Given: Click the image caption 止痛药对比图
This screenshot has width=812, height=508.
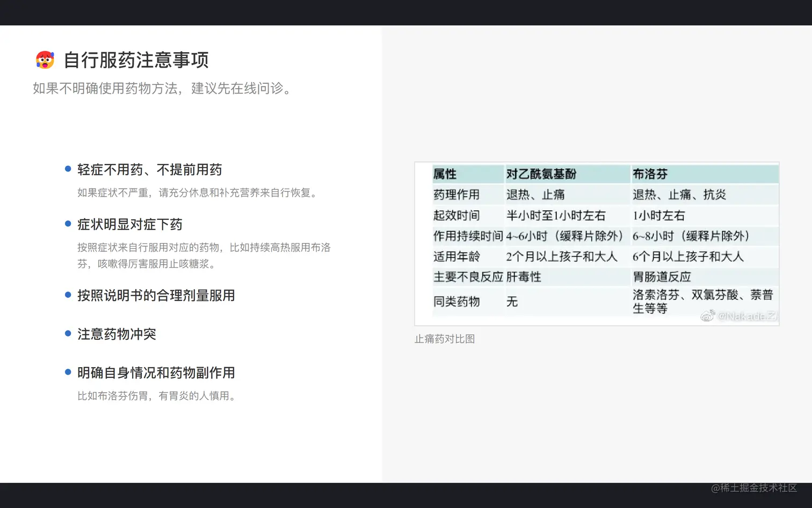Looking at the screenshot, I should click(445, 339).
